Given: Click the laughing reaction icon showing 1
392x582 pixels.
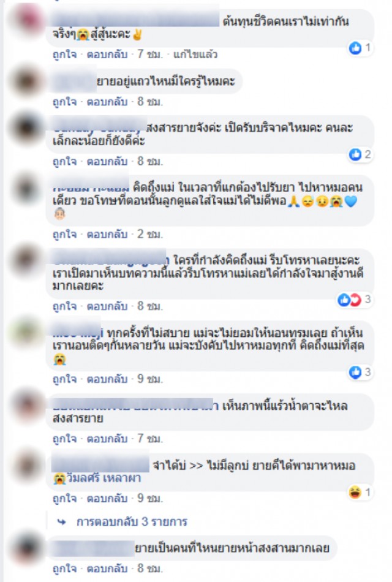Looking at the screenshot, I should (355, 493).
